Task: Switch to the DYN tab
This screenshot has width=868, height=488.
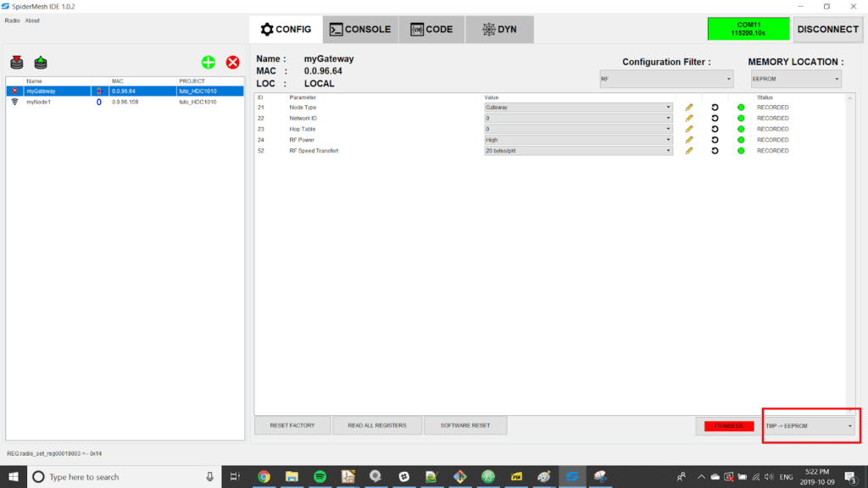Action: click(499, 30)
